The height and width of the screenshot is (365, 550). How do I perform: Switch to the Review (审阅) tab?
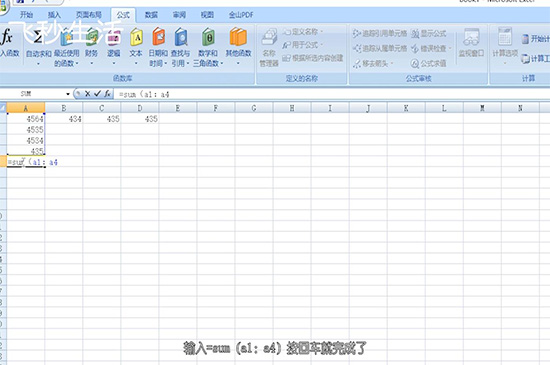pyautogui.click(x=179, y=15)
